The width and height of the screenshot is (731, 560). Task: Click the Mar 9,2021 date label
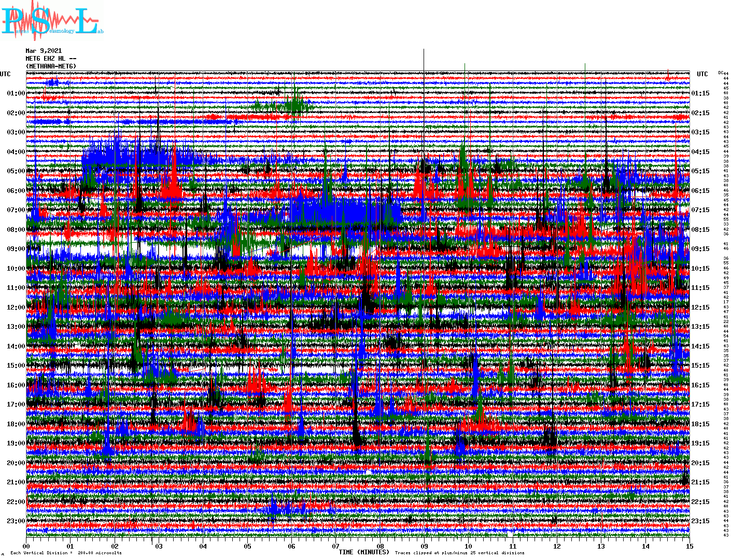pos(44,51)
